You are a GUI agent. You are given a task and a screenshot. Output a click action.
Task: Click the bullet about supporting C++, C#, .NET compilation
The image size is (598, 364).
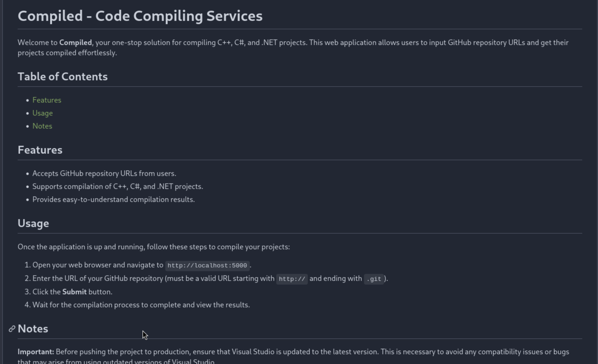tap(118, 186)
